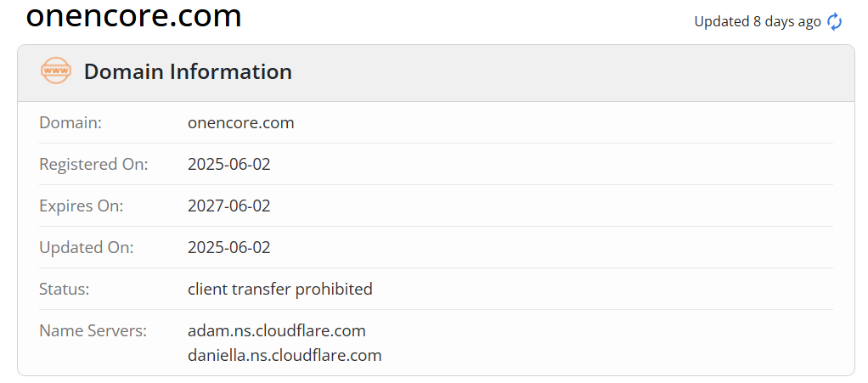The image size is (868, 383).
Task: Select the onencore.com value in the Domain row
Action: [240, 122]
